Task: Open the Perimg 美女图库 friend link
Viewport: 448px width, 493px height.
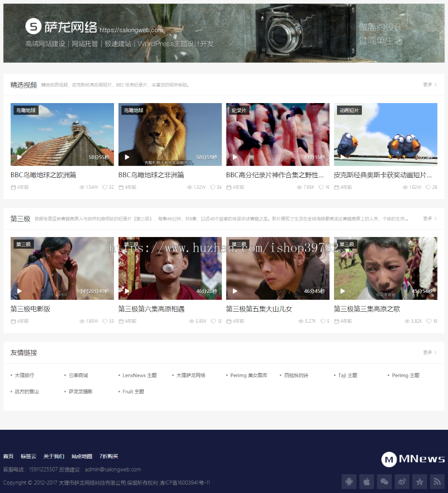Action: [249, 375]
